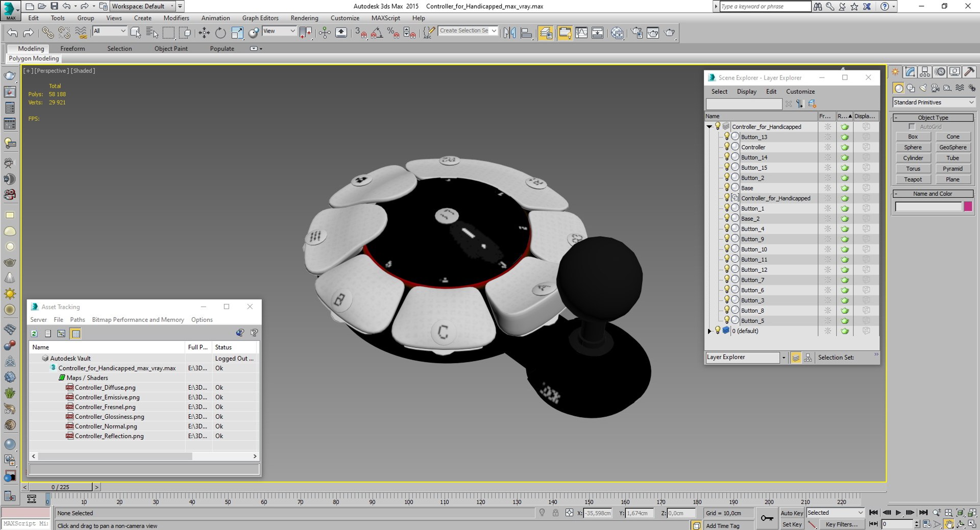This screenshot has width=980, height=530.
Task: Toggle the 3D Snaps icon
Action: pyautogui.click(x=361, y=33)
